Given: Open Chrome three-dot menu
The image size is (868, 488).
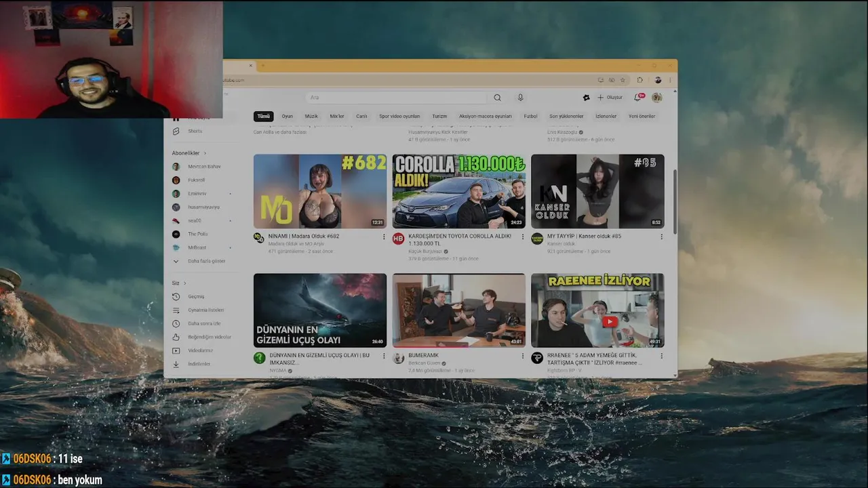Looking at the screenshot, I should [x=670, y=80].
